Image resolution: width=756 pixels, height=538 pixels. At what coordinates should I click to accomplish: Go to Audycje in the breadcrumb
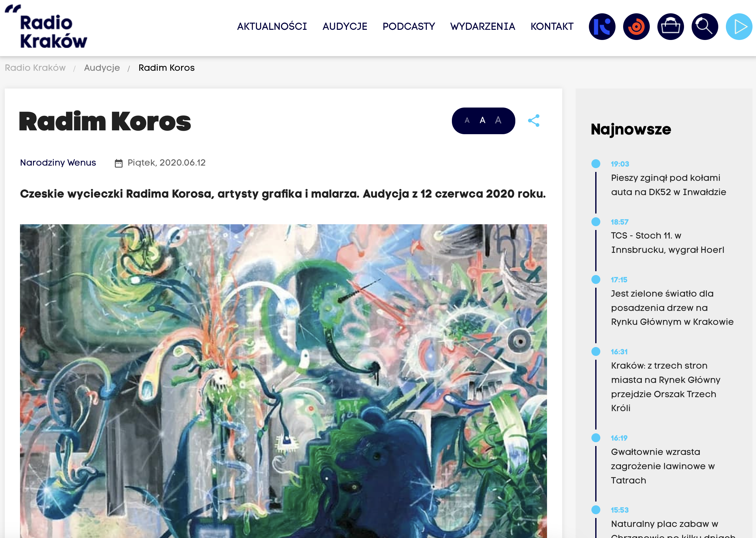click(102, 68)
